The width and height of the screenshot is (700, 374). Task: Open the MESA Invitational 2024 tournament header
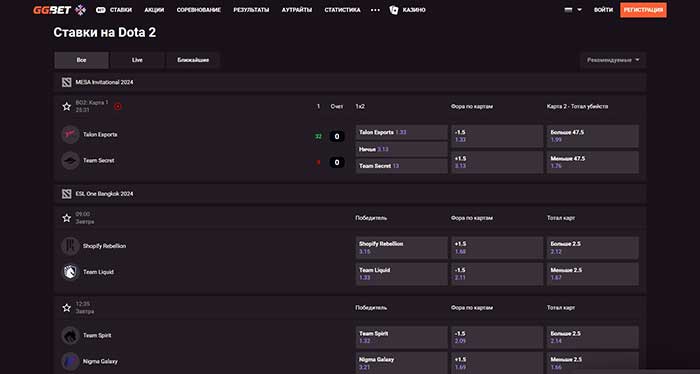(350, 82)
